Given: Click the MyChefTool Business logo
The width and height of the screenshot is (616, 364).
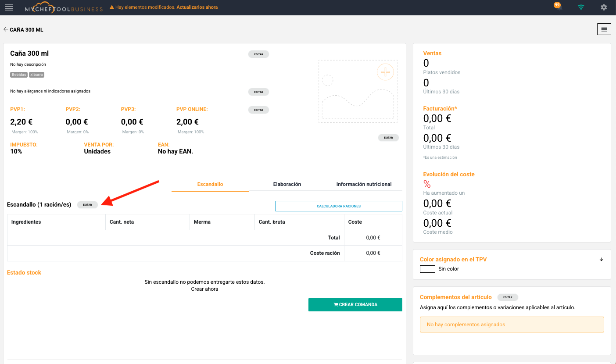Looking at the screenshot, I should 64,7.
